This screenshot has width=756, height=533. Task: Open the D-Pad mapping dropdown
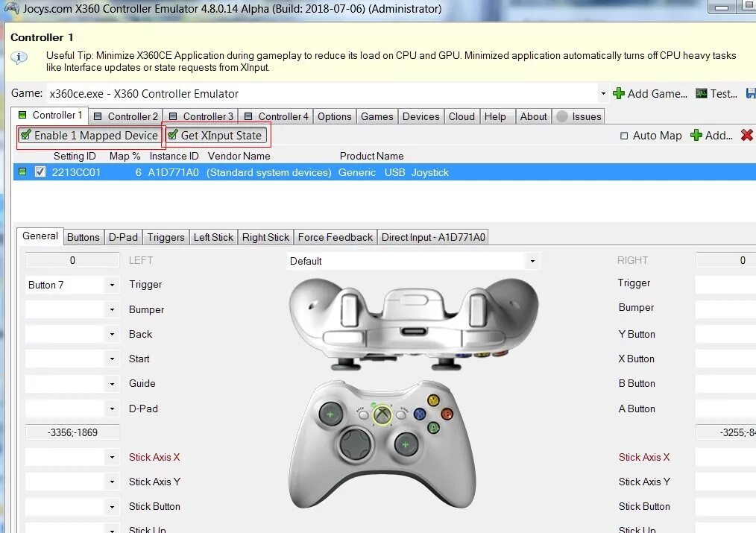[x=112, y=409]
